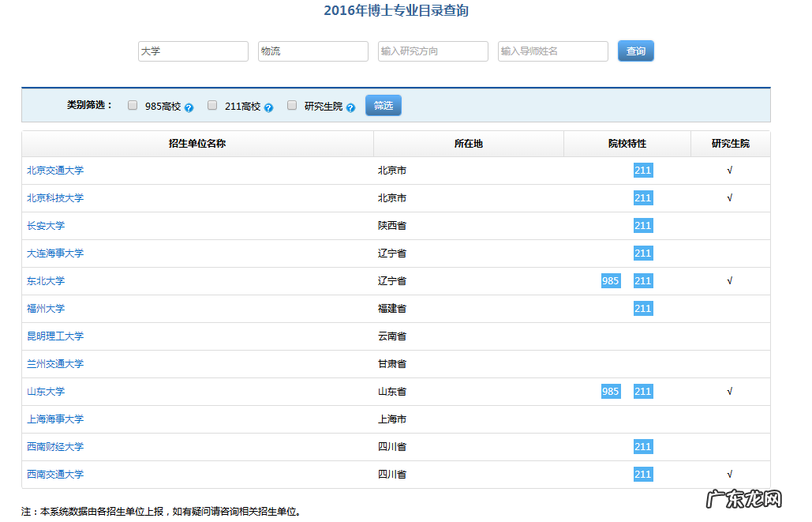Click the 211 badge for 北京交通大学
This screenshot has height=522, width=812.
[x=642, y=170]
